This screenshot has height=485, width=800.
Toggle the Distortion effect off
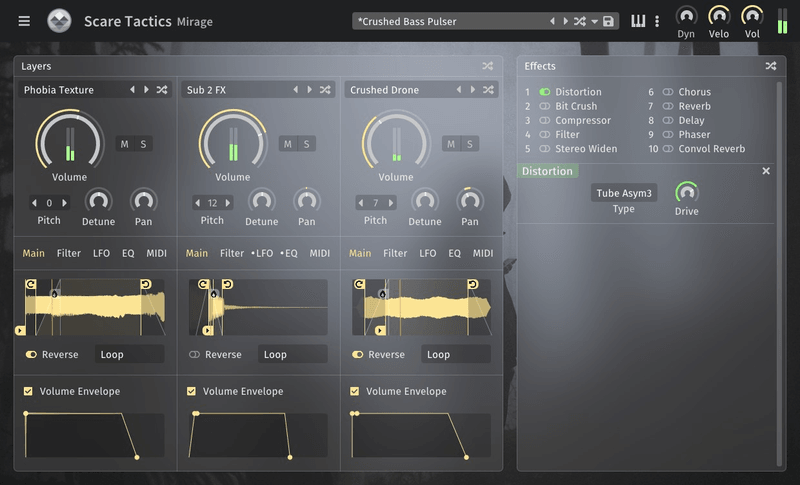tap(545, 92)
